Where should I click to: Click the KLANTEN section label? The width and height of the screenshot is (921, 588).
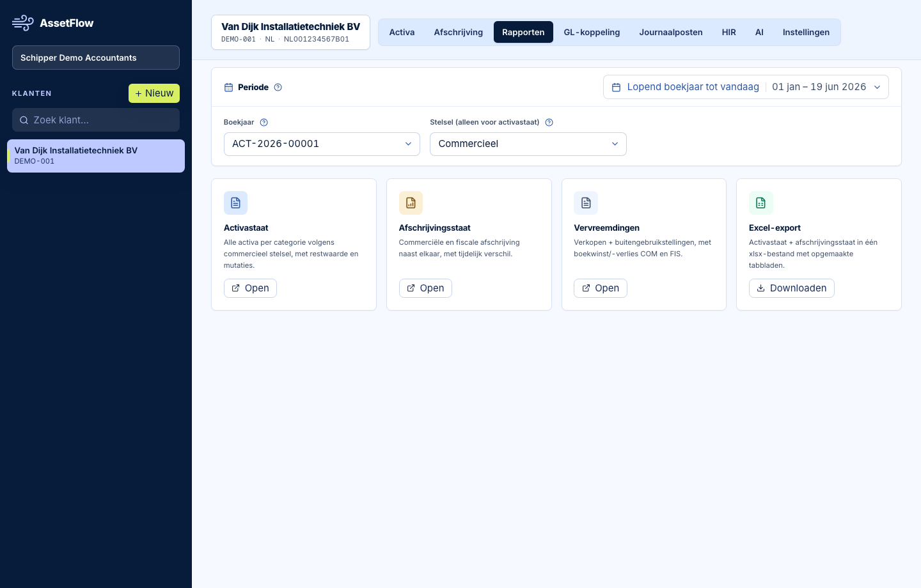tap(32, 93)
